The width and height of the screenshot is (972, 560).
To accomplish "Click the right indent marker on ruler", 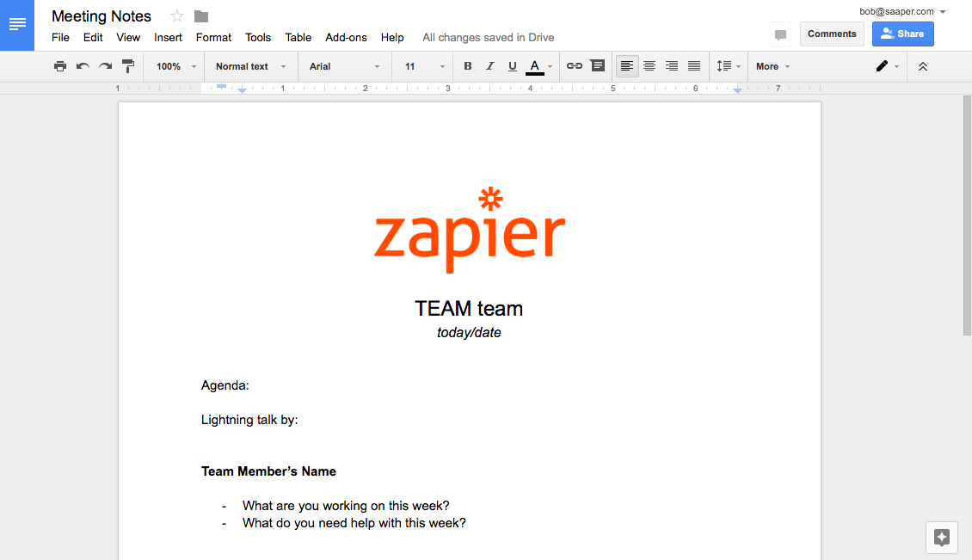I will pyautogui.click(x=737, y=90).
